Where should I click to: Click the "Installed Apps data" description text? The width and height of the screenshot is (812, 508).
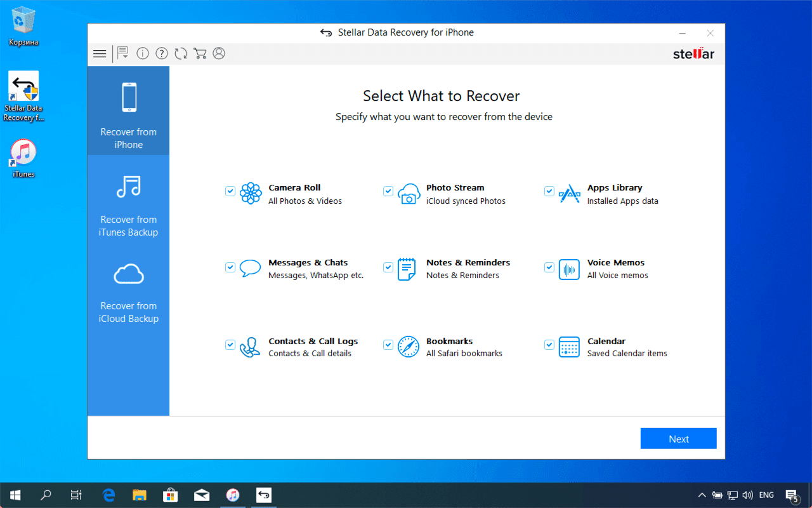point(623,201)
